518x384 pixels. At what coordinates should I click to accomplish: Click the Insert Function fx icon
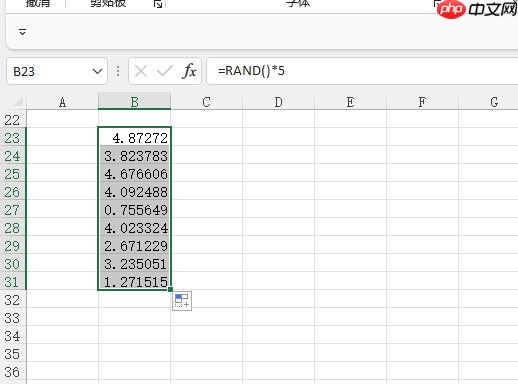point(189,71)
